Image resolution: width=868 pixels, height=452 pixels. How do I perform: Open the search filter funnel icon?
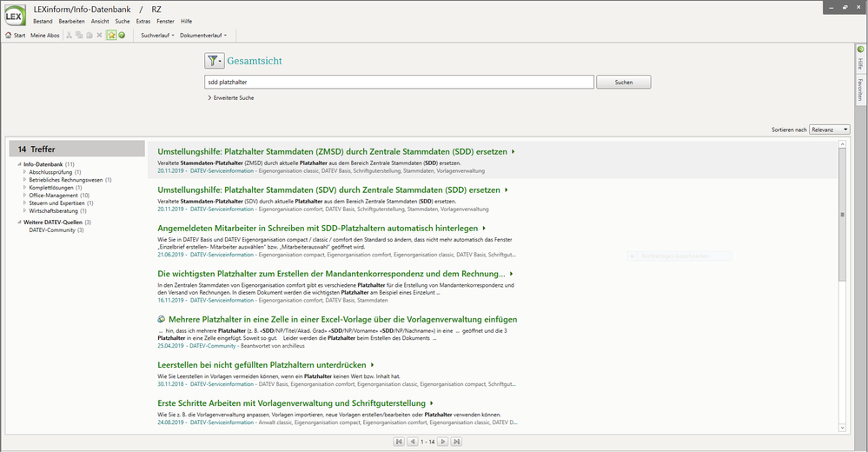click(215, 61)
